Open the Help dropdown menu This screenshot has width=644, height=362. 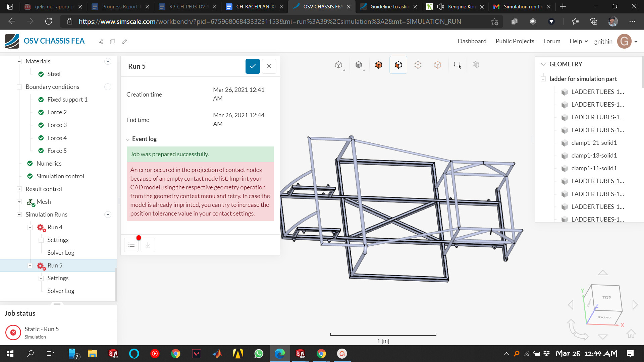tap(579, 41)
